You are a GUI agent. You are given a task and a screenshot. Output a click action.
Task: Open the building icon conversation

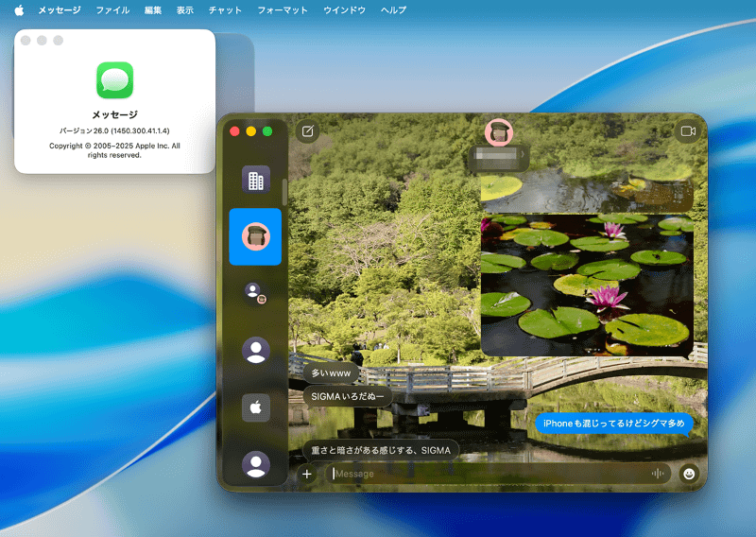point(255,180)
